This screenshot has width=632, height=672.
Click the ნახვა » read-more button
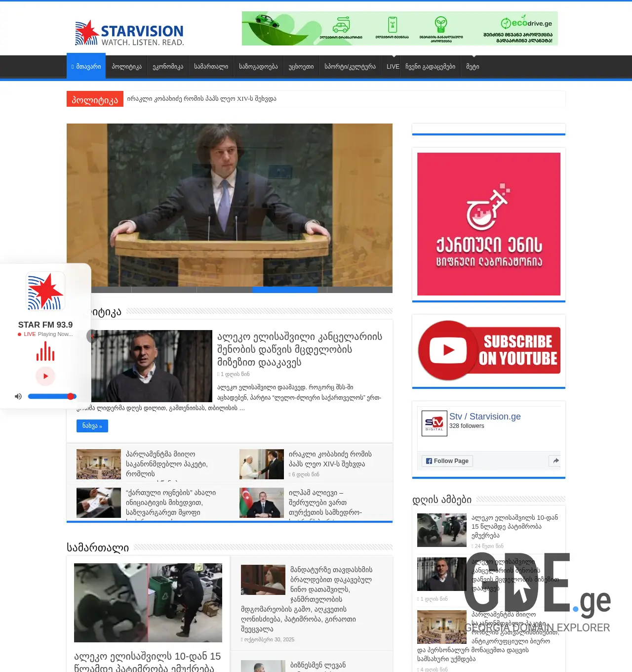pos(92,425)
